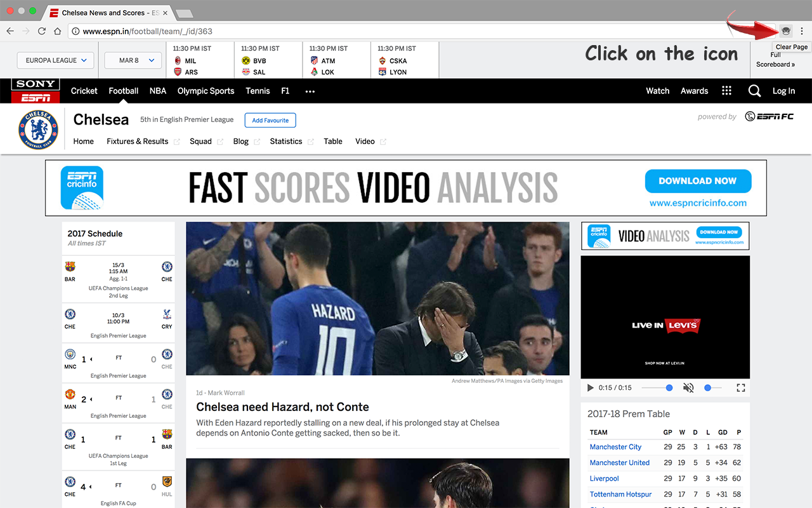Viewport: 812px width, 508px height.
Task: Select NBA in the ESPN nav
Action: (157, 91)
